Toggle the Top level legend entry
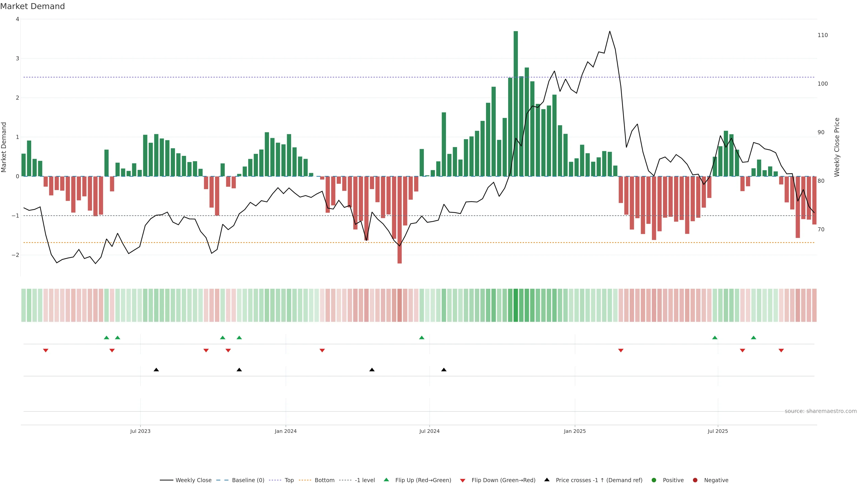Screen dimensions: 868x488 coord(289,480)
